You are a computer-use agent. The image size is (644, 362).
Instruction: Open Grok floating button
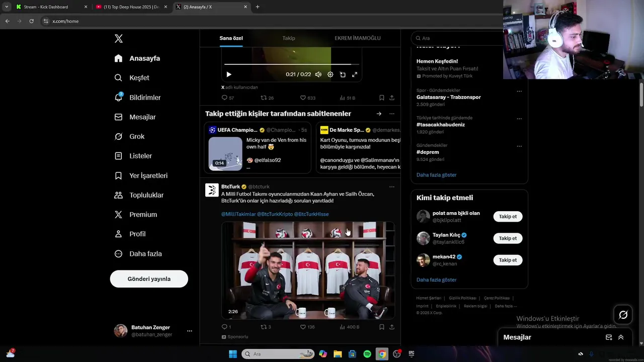[x=623, y=315]
